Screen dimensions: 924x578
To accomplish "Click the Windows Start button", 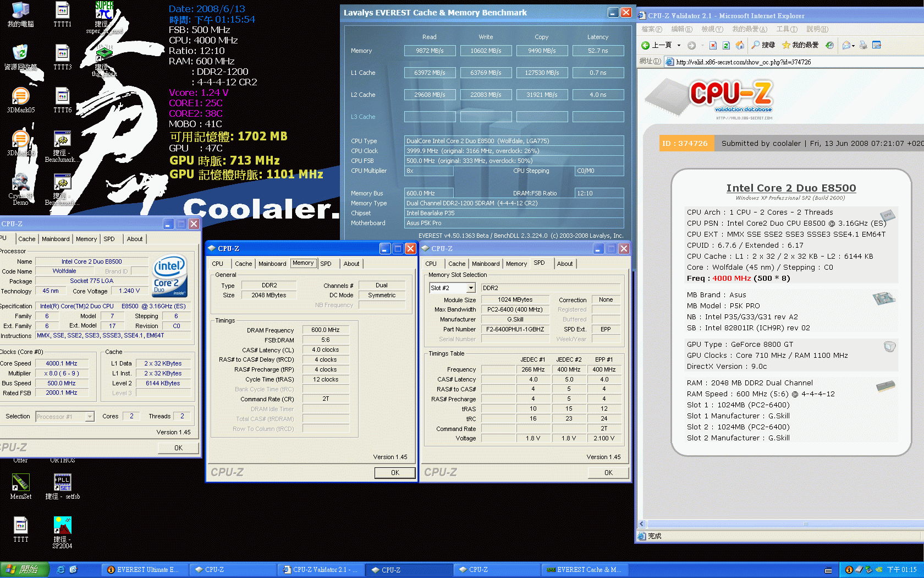I will point(25,570).
